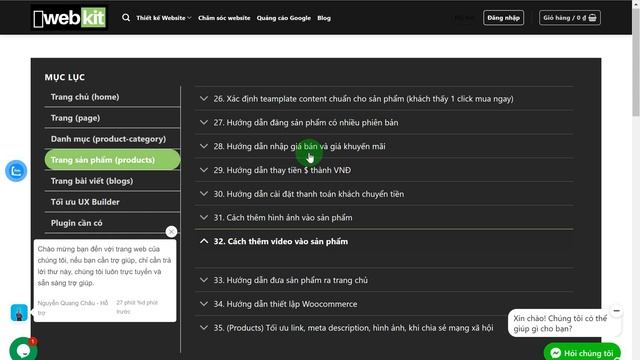Open title 34. Hướng dẫn thiết lập Woocommerce
Viewport: 640px width, 360px height.
(x=285, y=304)
